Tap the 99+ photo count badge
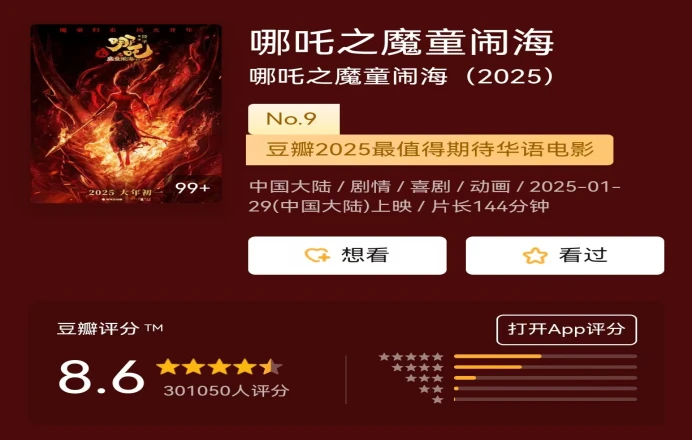Screen dimensions: 692x440 [192, 188]
